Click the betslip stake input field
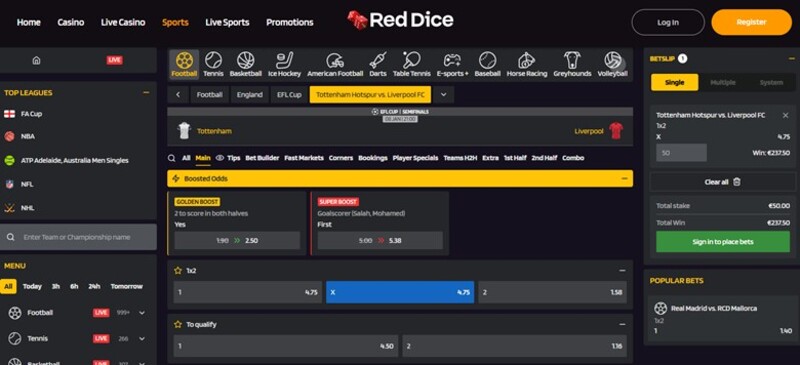The height and width of the screenshot is (365, 800). [x=682, y=153]
